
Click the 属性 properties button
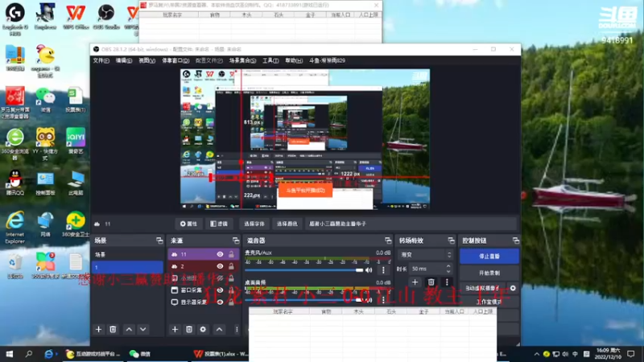pyautogui.click(x=188, y=224)
